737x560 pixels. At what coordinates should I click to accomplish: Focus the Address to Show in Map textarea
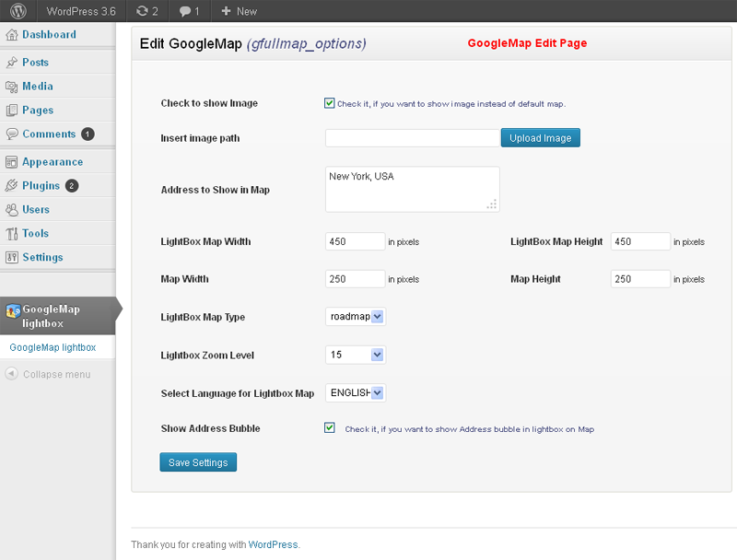pyautogui.click(x=412, y=190)
